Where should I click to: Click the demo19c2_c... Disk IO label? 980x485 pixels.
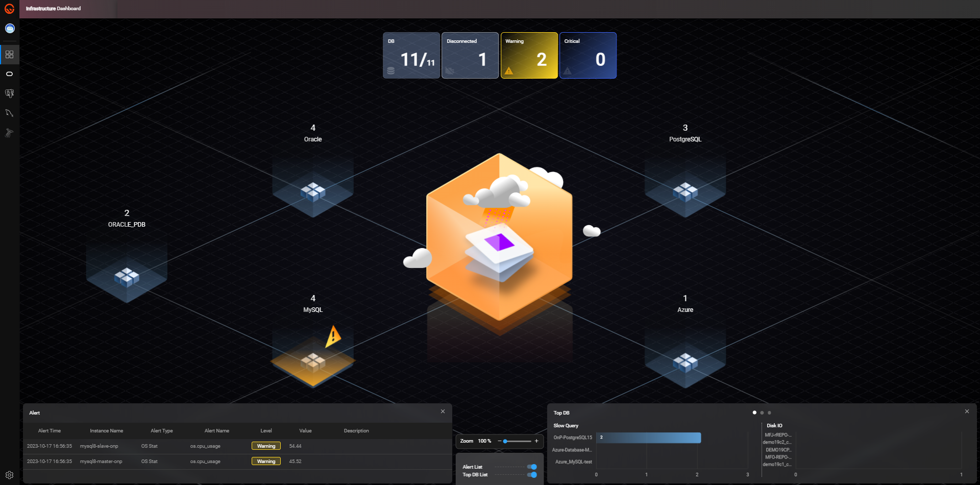(777, 442)
